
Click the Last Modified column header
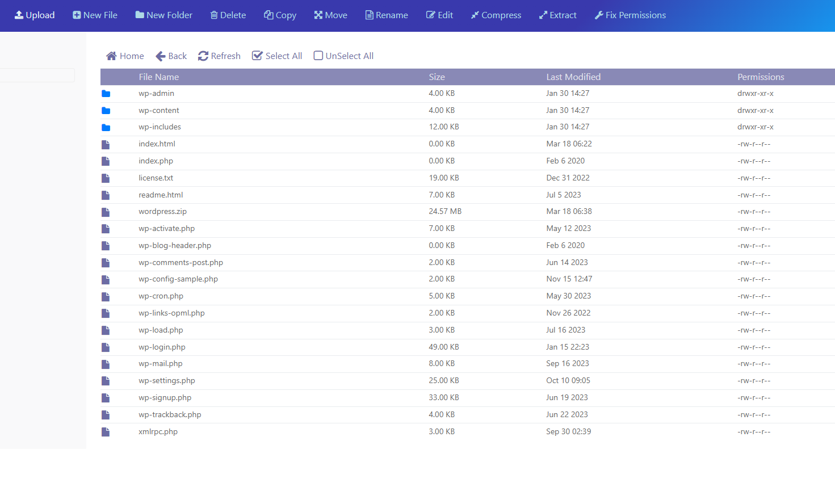click(x=573, y=77)
